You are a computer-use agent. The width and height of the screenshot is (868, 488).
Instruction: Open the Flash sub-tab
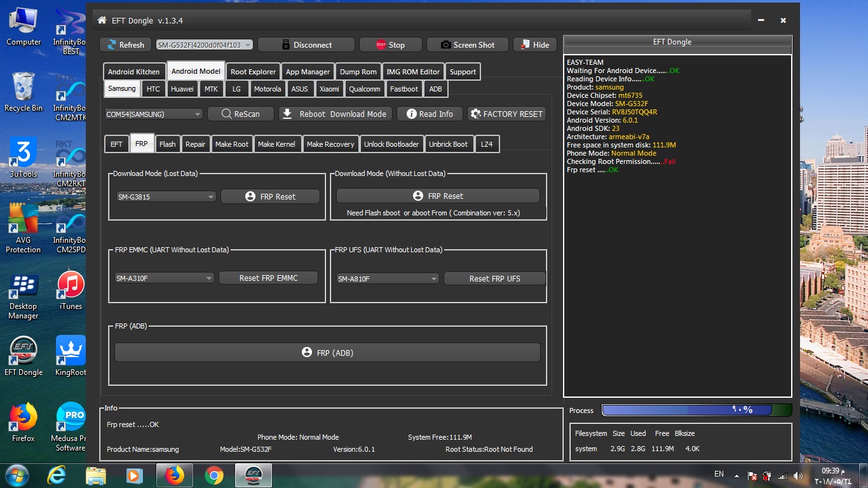(x=168, y=144)
